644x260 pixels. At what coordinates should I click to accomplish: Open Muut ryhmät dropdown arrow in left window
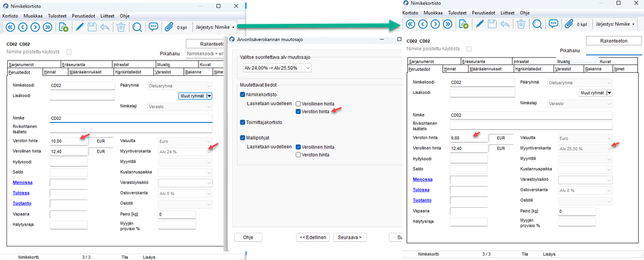[x=210, y=95]
